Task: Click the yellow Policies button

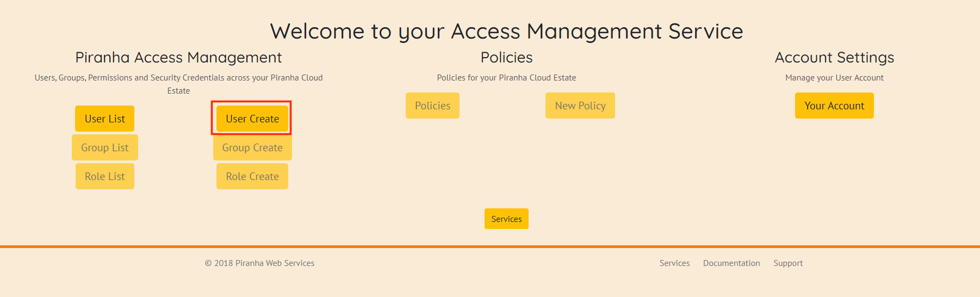Action: [432, 106]
